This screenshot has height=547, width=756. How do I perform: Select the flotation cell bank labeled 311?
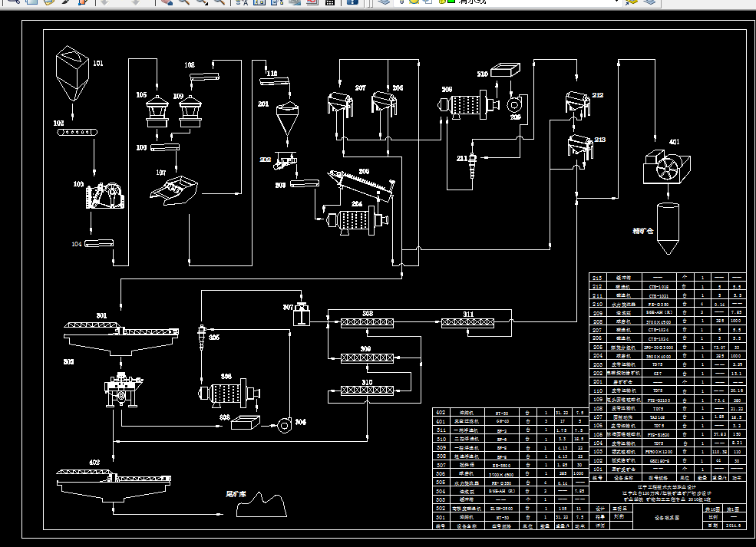pos(467,322)
